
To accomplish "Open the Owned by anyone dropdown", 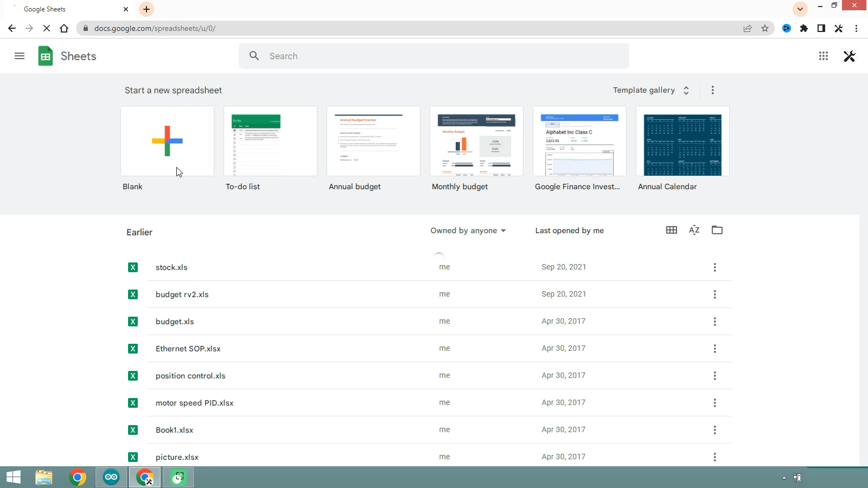I will [468, 230].
